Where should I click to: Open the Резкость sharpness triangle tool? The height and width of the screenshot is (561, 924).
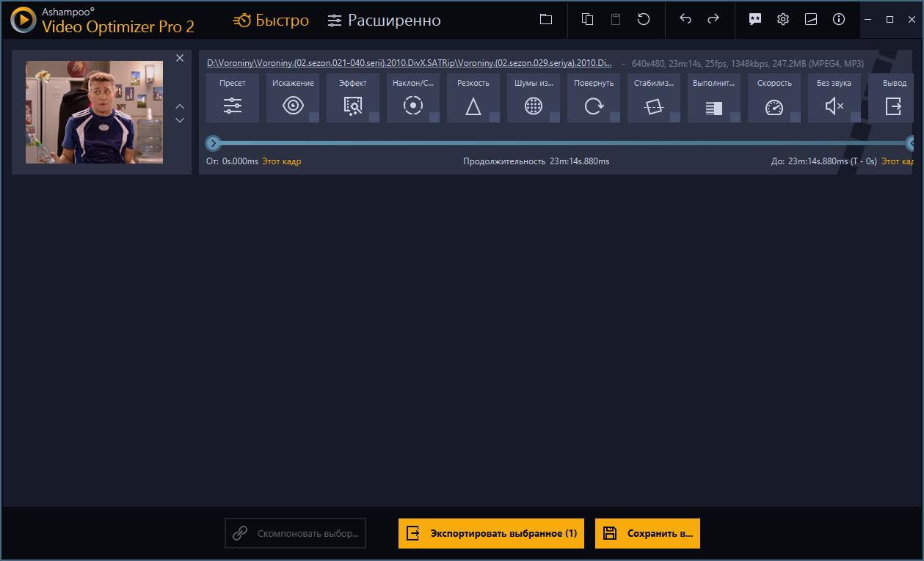click(473, 106)
